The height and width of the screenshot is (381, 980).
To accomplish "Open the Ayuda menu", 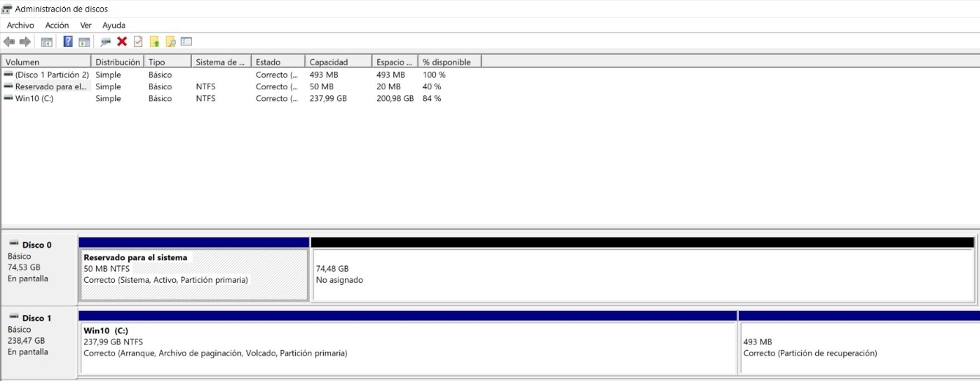I will coord(114,26).
